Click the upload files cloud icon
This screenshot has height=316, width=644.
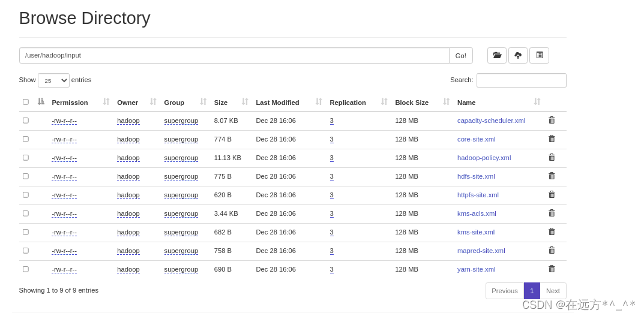518,55
